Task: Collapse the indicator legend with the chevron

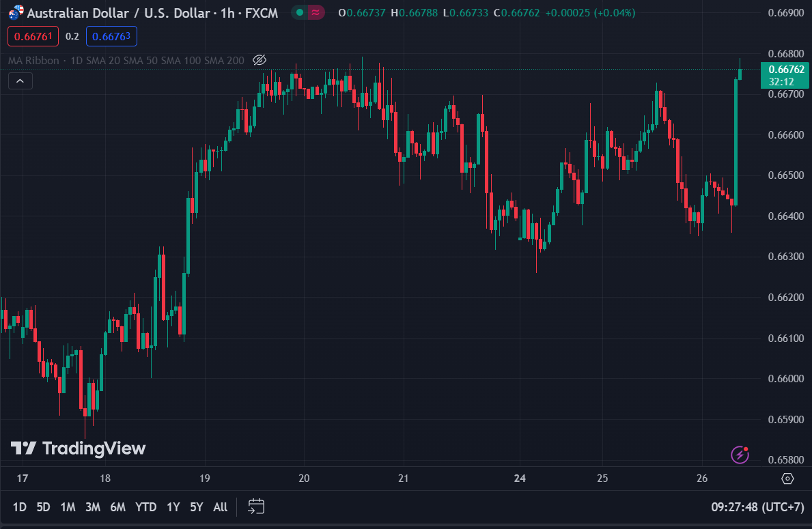Action: 20,81
